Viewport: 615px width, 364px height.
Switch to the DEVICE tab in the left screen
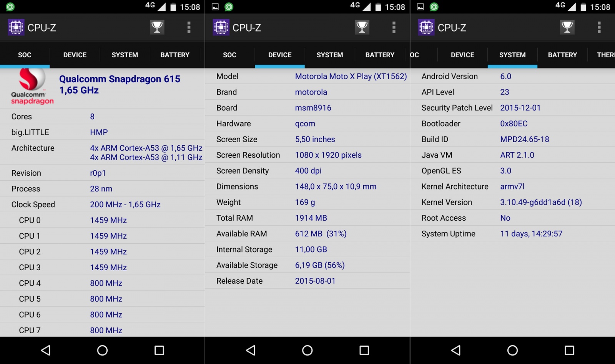75,55
